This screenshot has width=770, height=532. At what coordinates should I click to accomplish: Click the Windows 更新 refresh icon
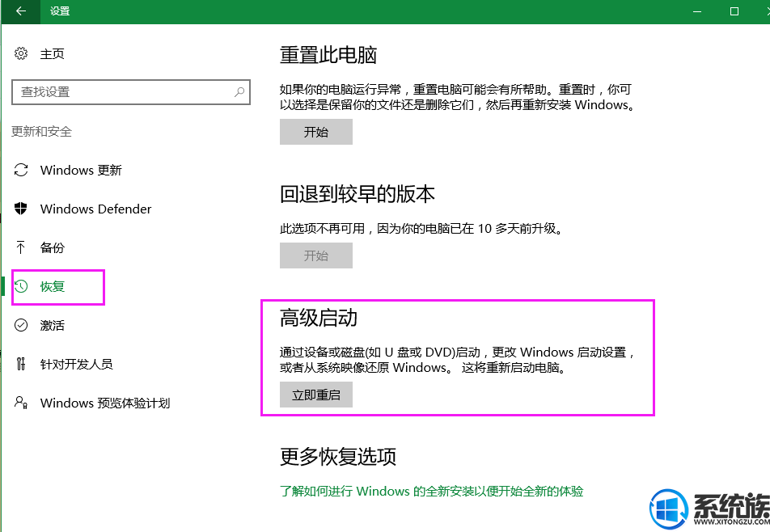point(21,170)
